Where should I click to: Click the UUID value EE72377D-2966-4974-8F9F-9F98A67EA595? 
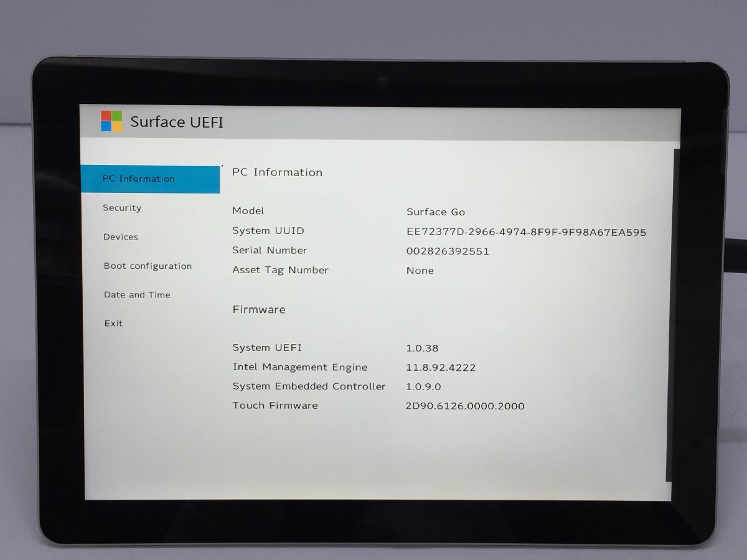point(527,232)
